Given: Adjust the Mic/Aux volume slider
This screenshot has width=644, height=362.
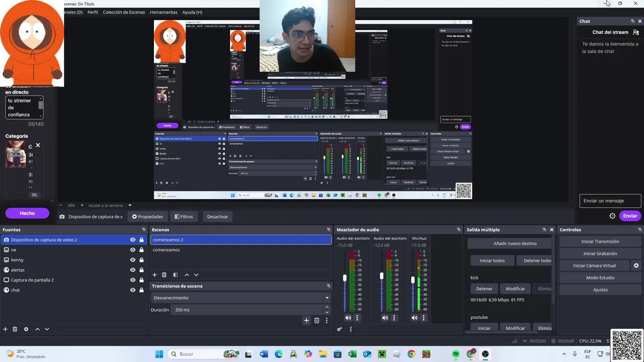Looking at the screenshot, I should (413, 280).
